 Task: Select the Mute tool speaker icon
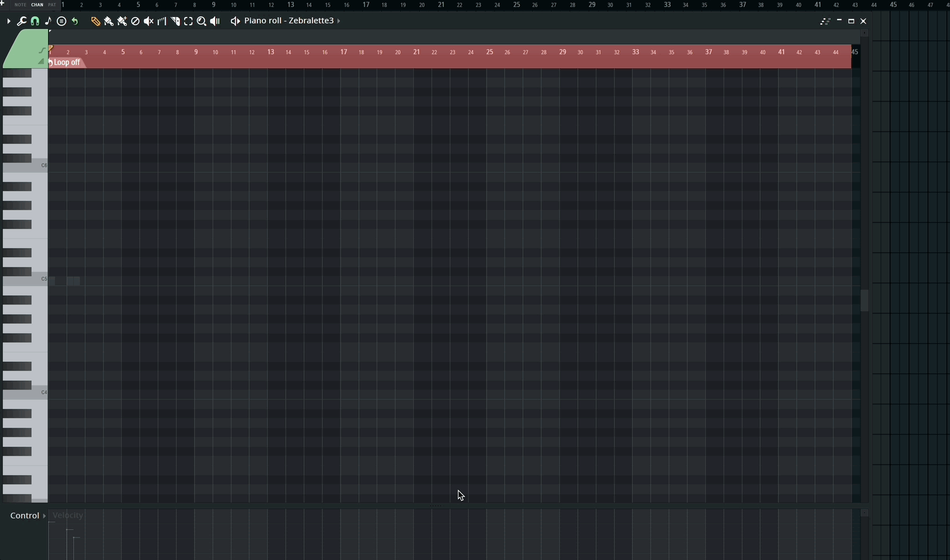pyautogui.click(x=148, y=21)
